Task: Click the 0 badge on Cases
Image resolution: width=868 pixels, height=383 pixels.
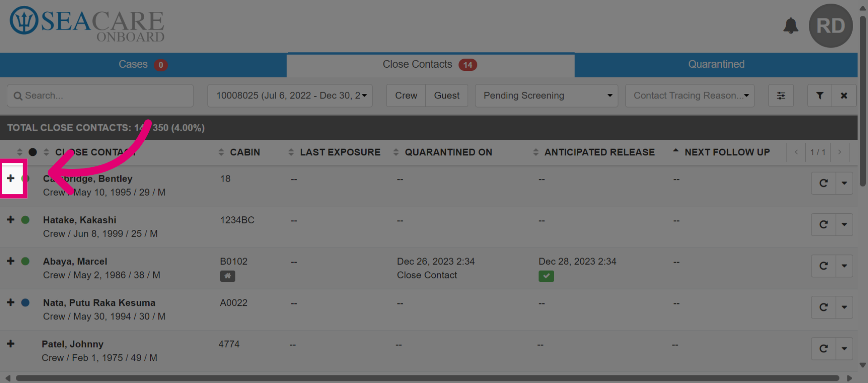Action: 160,65
